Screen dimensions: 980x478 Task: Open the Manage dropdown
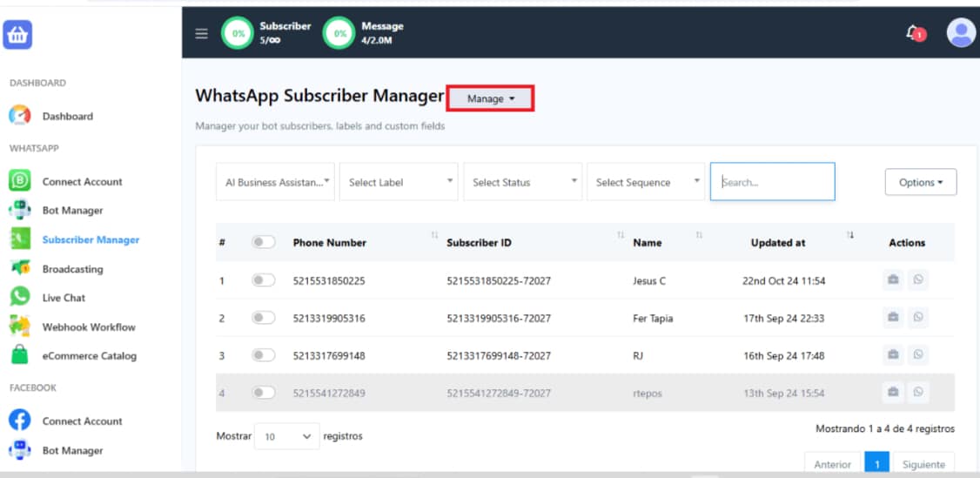click(x=490, y=98)
